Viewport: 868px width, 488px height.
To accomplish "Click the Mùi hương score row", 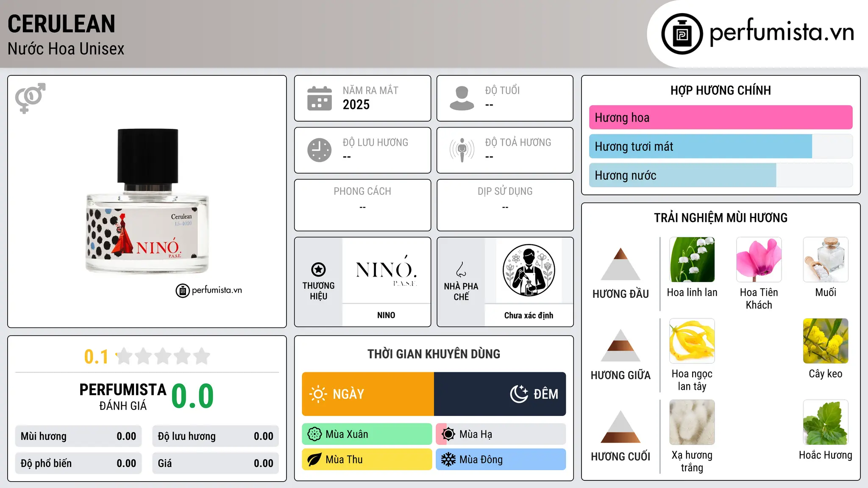I will [x=78, y=436].
